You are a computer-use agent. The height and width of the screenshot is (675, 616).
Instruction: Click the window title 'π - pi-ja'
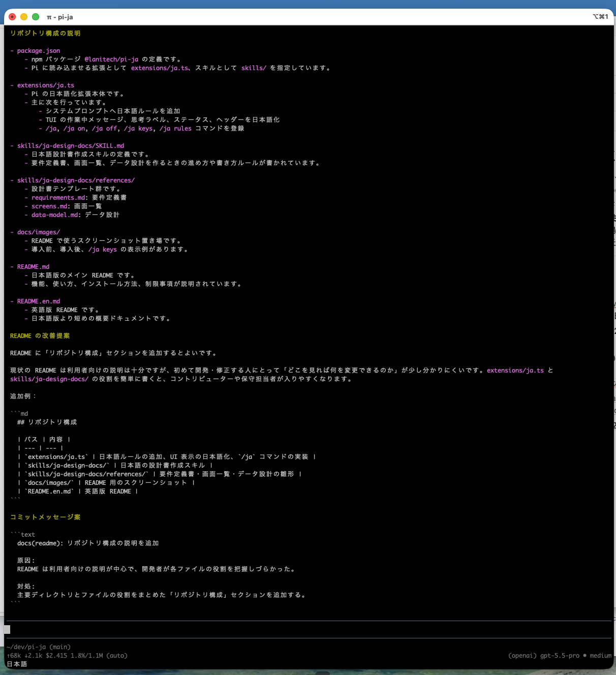[x=60, y=17]
